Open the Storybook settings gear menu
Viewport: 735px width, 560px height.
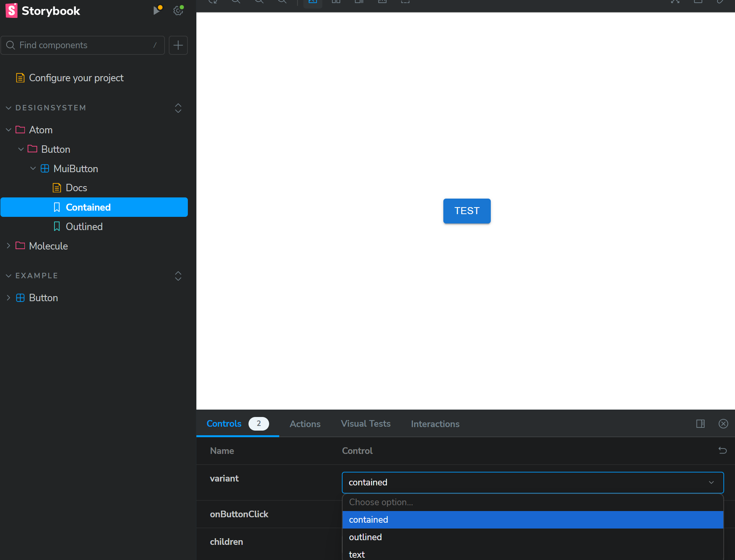click(178, 10)
